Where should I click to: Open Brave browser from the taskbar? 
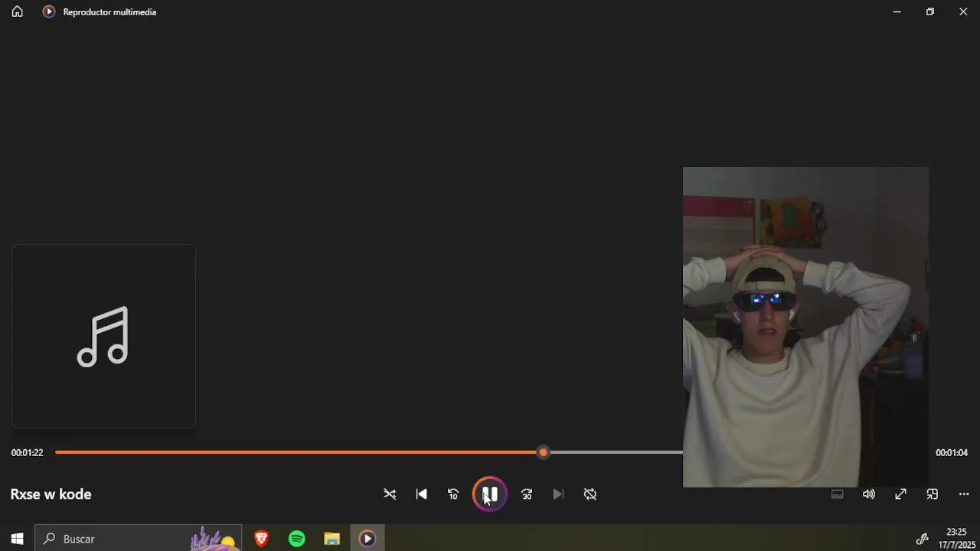tap(262, 539)
